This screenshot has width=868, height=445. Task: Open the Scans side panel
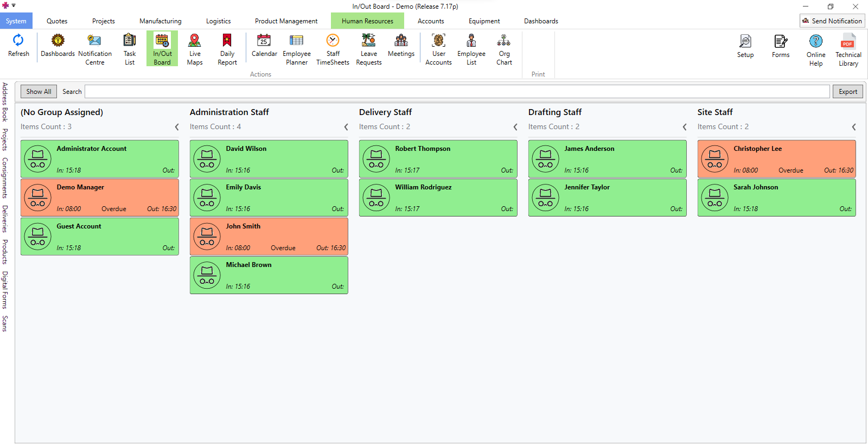tap(5, 323)
